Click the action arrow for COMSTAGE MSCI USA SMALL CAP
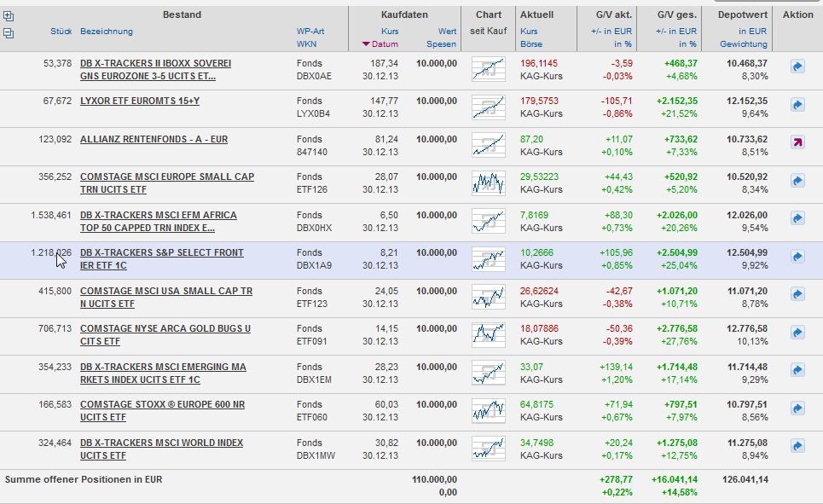 coord(797,294)
